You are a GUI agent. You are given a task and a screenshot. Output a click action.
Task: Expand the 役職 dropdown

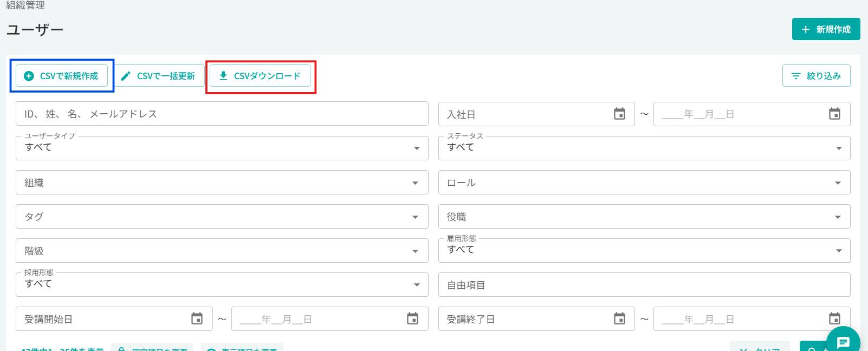tap(838, 216)
